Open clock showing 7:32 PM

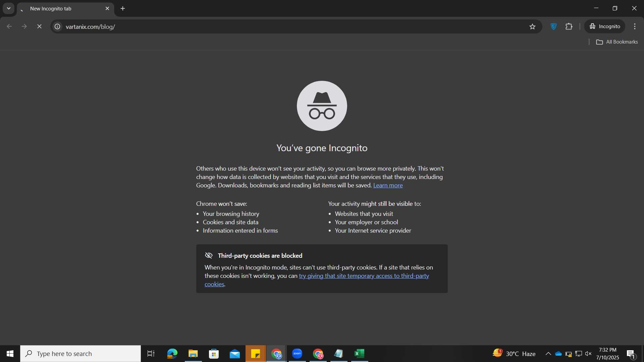(x=607, y=354)
